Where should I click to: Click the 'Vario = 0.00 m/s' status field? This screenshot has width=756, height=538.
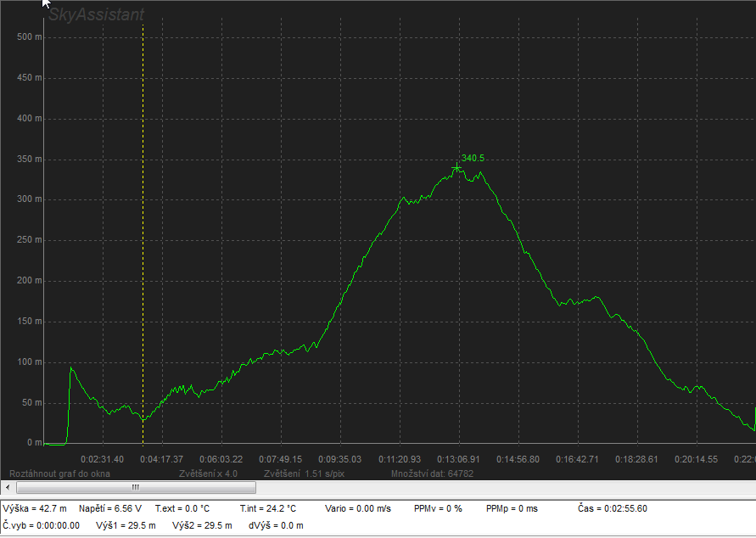(x=358, y=508)
